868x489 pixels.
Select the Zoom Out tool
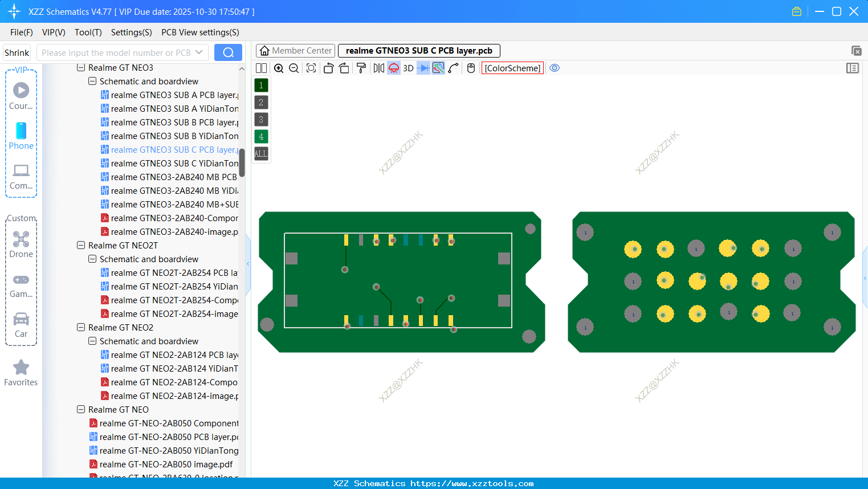point(294,68)
